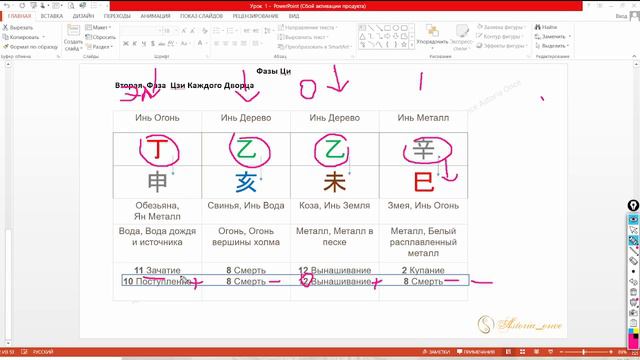Viewport: 640px width, 360px height.
Task: Click the Find (Найти) binoculars button
Action: pyautogui.click(x=546, y=27)
